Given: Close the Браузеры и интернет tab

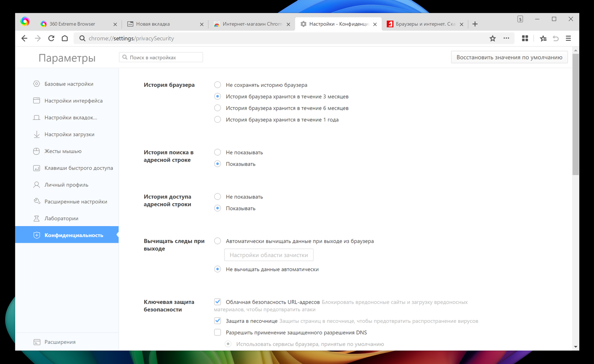Looking at the screenshot, I should point(462,24).
